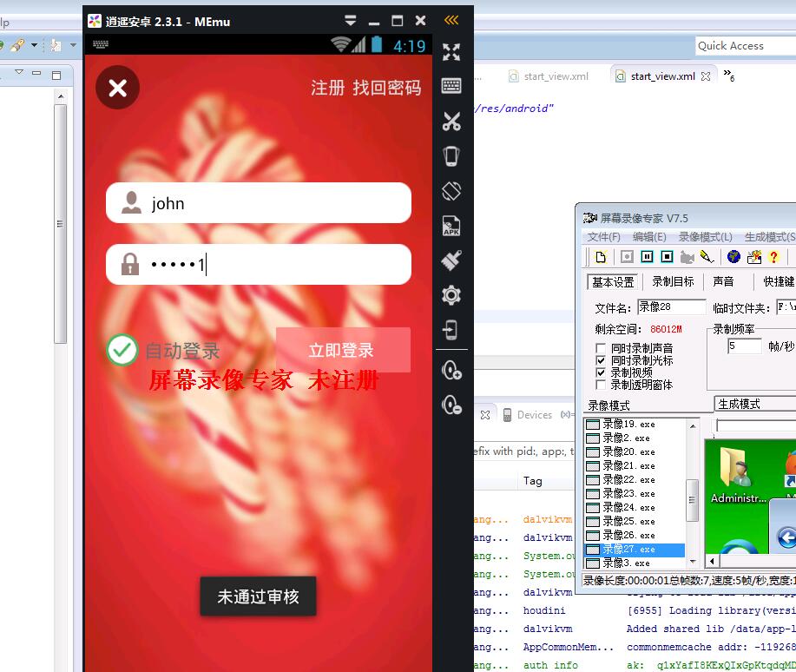The height and width of the screenshot is (672, 796).
Task: Close the login screen with X circle
Action: (118, 88)
